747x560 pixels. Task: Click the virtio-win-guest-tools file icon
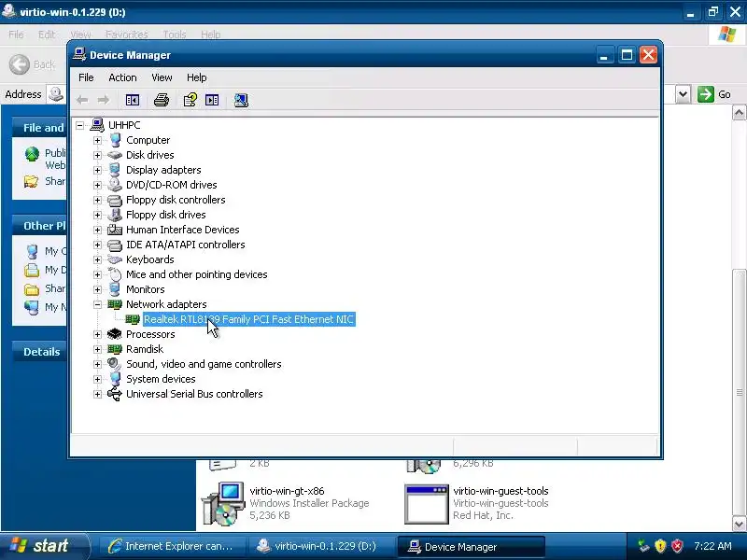[427, 504]
